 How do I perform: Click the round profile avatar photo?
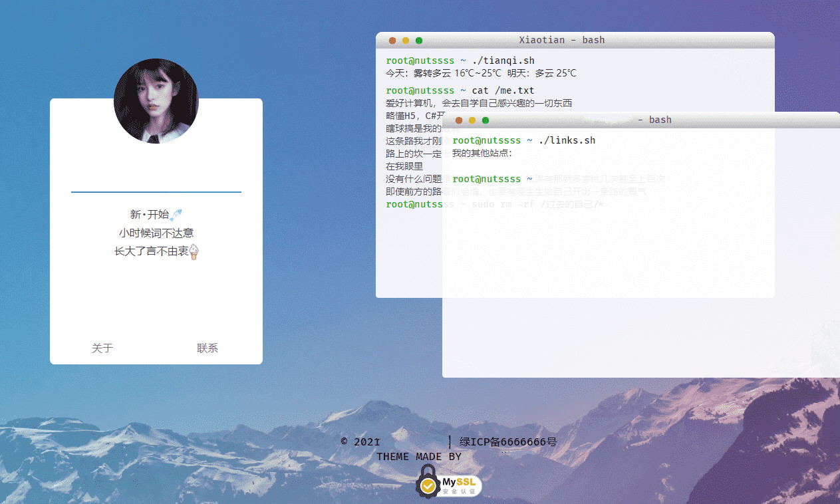(x=156, y=101)
